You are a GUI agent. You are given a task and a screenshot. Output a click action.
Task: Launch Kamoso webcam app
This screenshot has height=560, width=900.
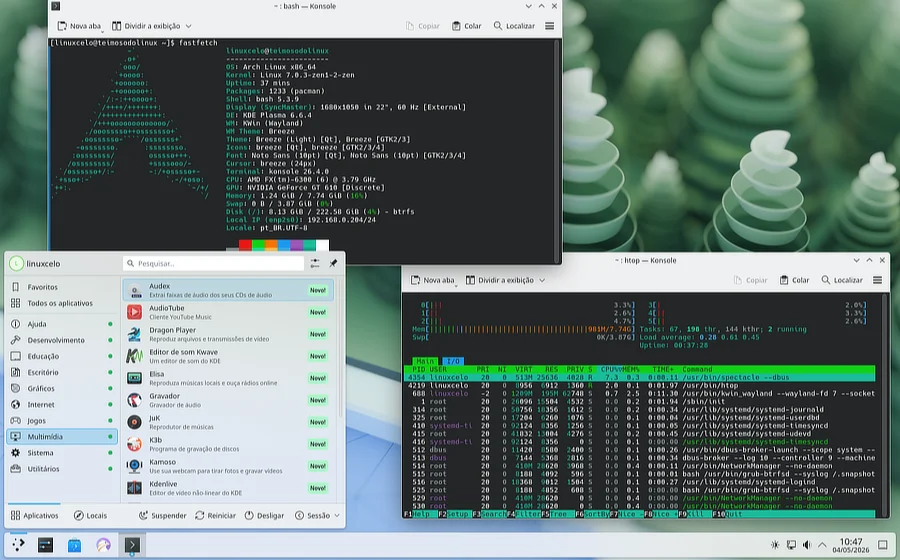coord(228,466)
